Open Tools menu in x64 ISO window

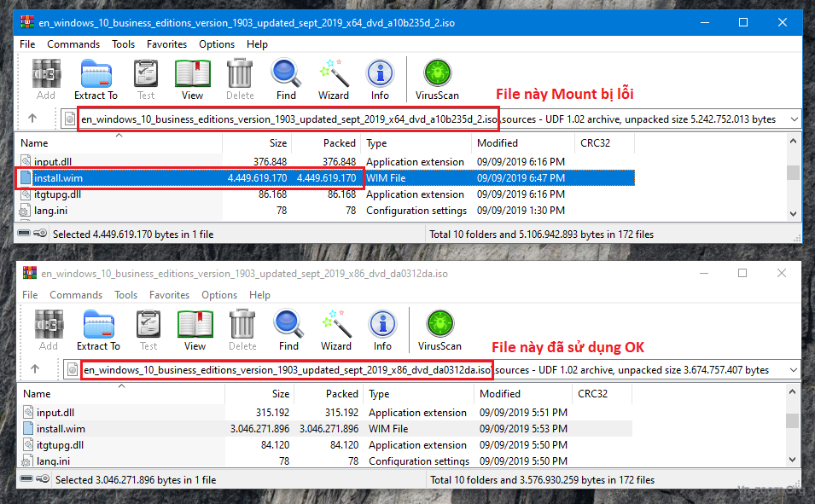tap(123, 44)
